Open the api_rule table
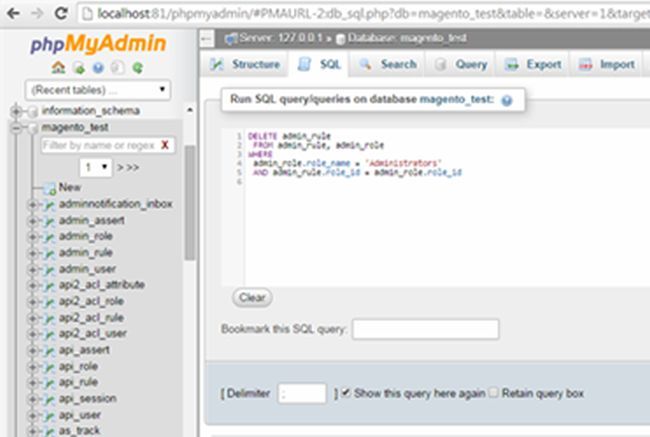 [78, 382]
